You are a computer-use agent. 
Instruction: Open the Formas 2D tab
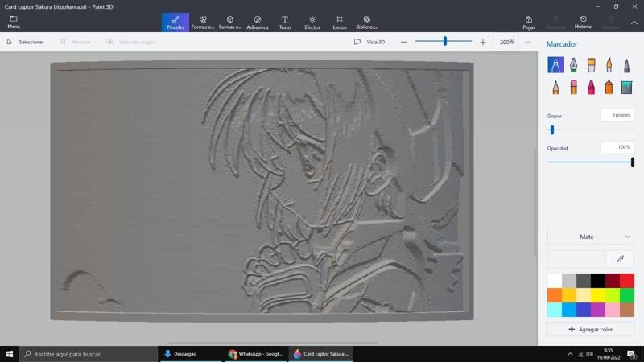pos(203,23)
